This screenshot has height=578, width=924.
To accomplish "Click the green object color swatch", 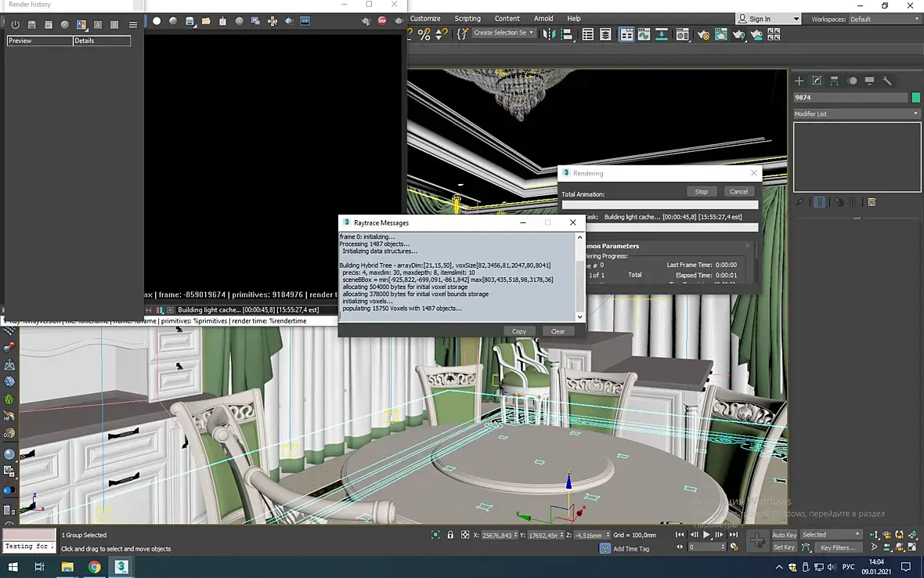I will tap(915, 97).
